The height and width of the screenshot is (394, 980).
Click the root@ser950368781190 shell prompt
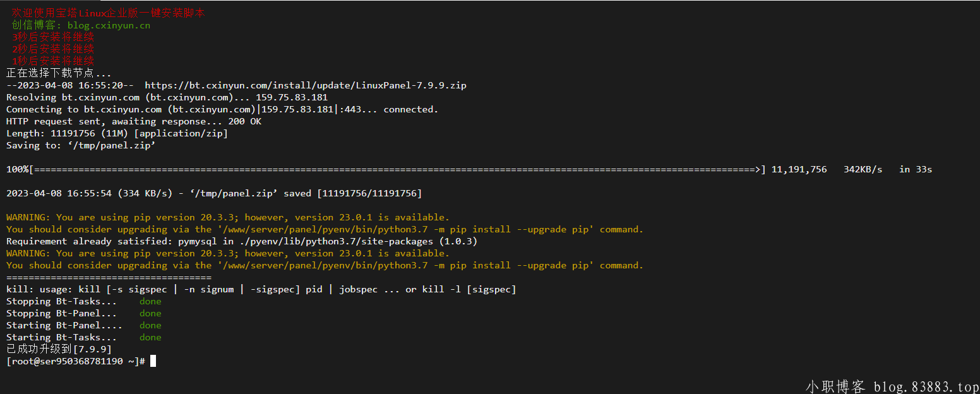(76, 361)
